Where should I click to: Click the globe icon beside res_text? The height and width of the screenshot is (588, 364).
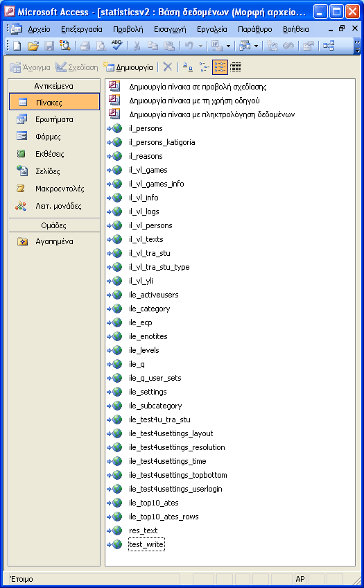click(x=117, y=530)
